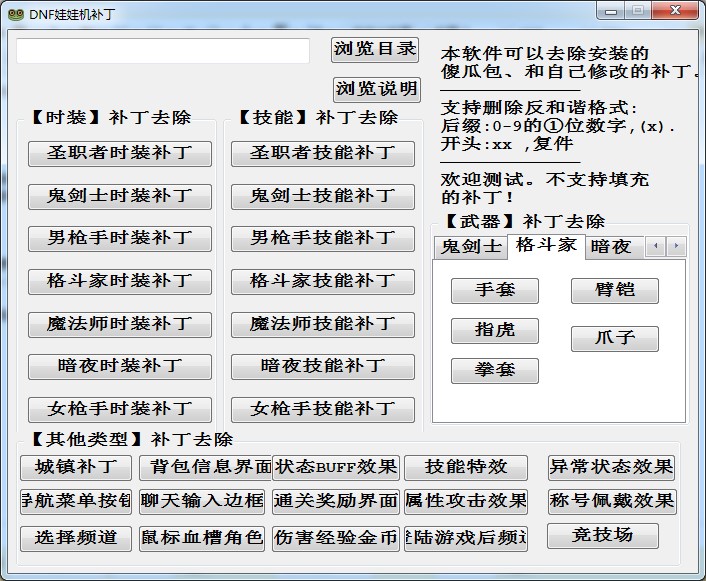The image size is (706, 581).
Task: Click 鼠标血槽角色 button
Action: coord(202,539)
